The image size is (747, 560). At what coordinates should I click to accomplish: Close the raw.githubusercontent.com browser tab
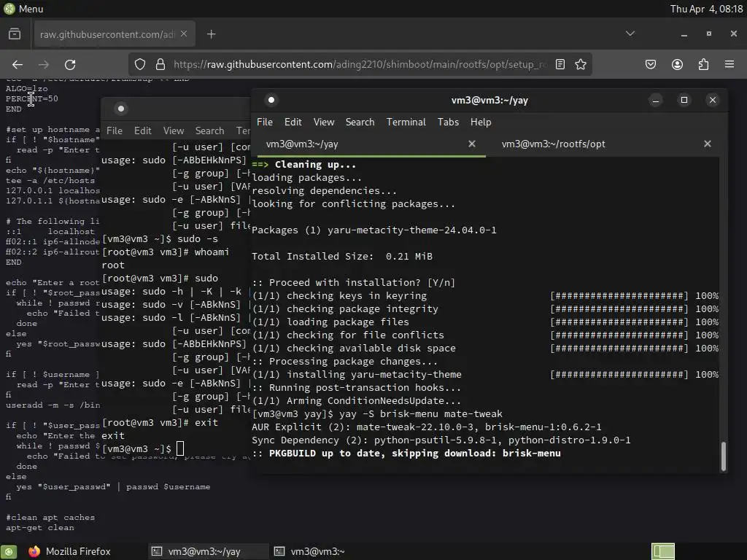184,34
